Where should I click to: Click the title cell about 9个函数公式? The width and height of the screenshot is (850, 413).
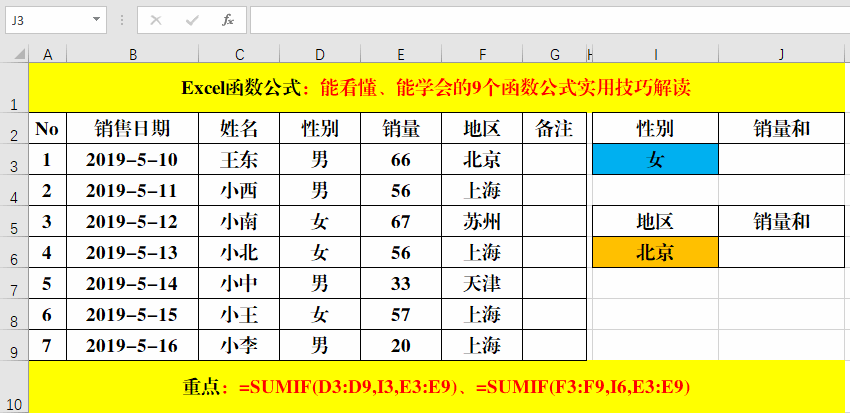[436, 87]
